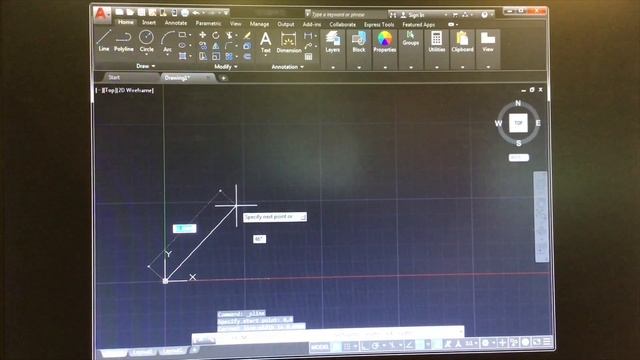640x360 pixels.
Task: Select the Scale tool
Action: [216, 56]
